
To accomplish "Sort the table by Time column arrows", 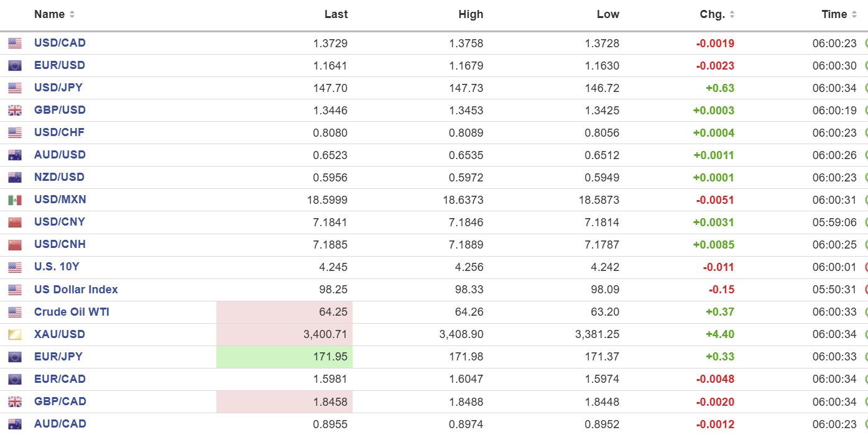I will 854,14.
